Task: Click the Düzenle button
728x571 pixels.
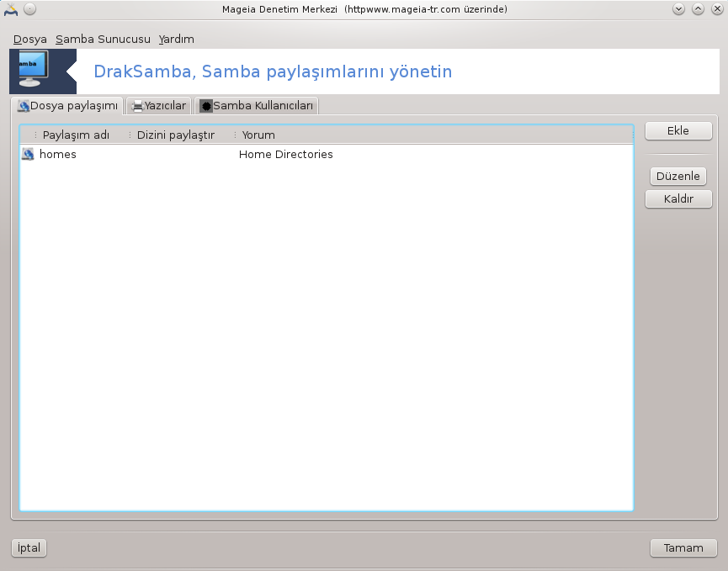Action: pos(678,177)
